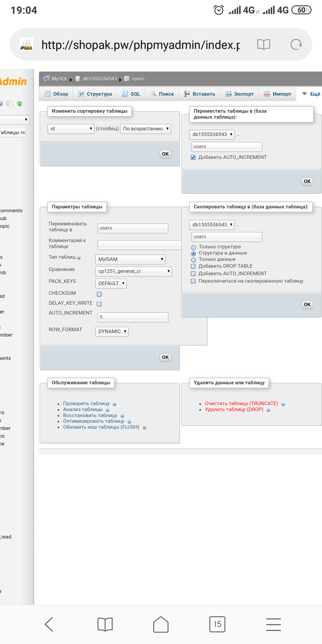This screenshot has width=322, height=644.
Task: Go to browser home screen icon
Action: tap(161, 624)
